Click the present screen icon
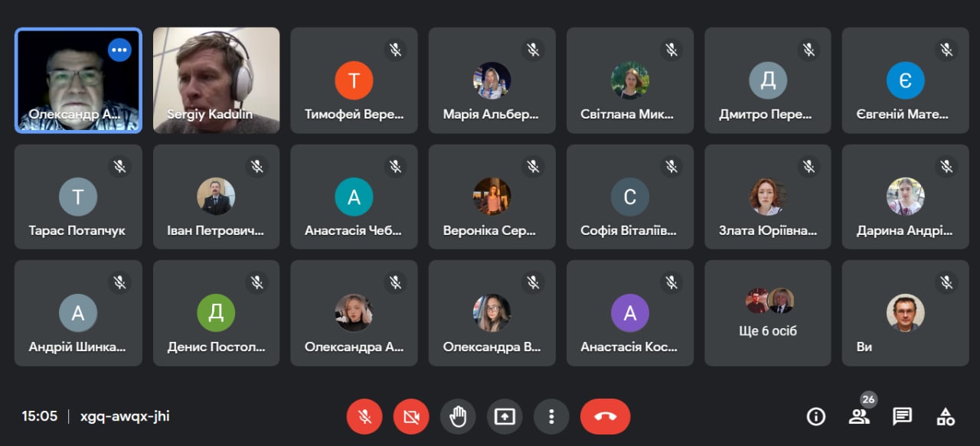This screenshot has width=980, height=446. click(505, 416)
